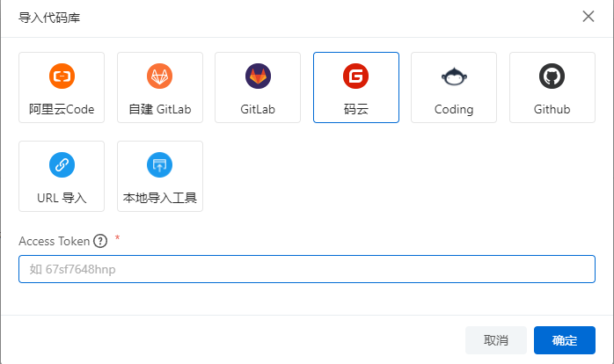Click the 取消 cancel button
The image size is (614, 364).
(496, 340)
